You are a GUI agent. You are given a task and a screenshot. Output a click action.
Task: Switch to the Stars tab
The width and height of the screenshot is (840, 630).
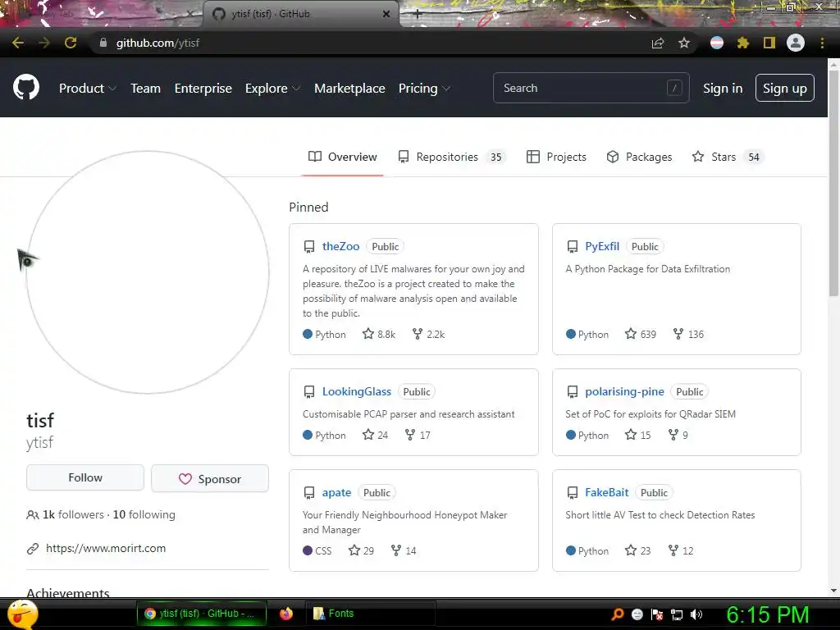(x=728, y=157)
